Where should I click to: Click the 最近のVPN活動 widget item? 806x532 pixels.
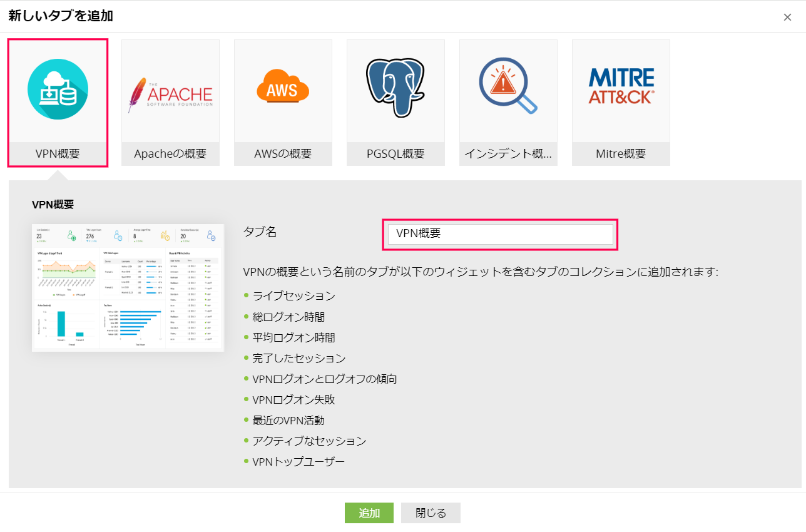pos(288,421)
